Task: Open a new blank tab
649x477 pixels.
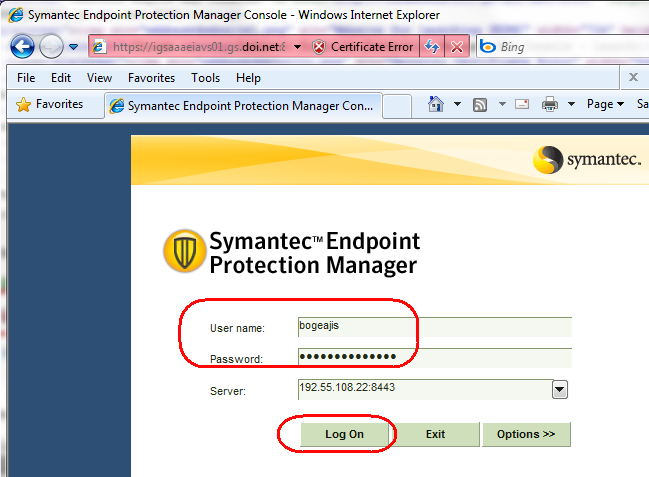Action: [x=397, y=106]
